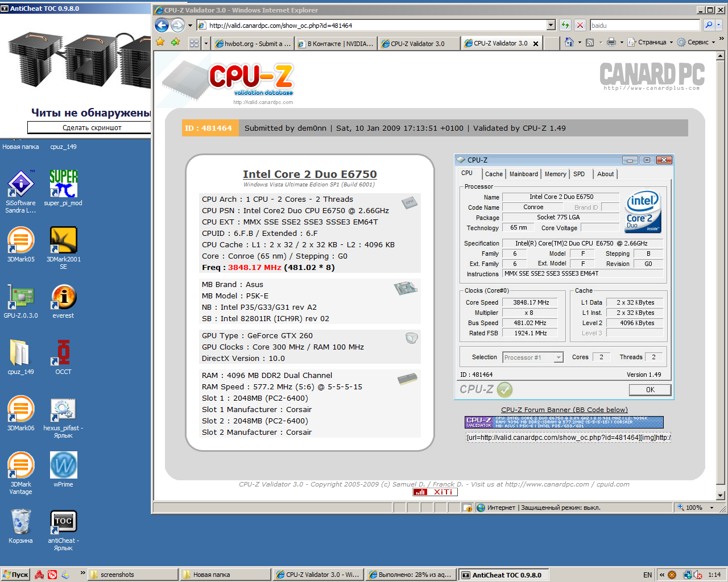Click the EN language indicator
This screenshot has height=582, width=728.
(x=647, y=575)
